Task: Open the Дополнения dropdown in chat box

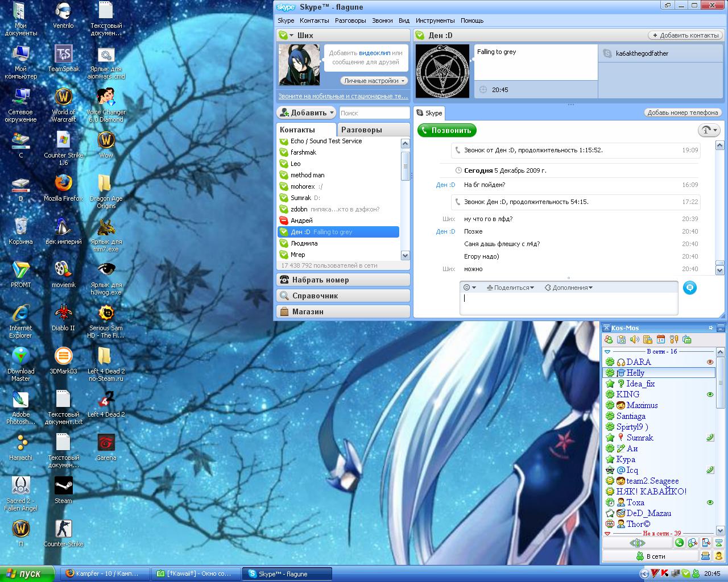Action: click(569, 288)
